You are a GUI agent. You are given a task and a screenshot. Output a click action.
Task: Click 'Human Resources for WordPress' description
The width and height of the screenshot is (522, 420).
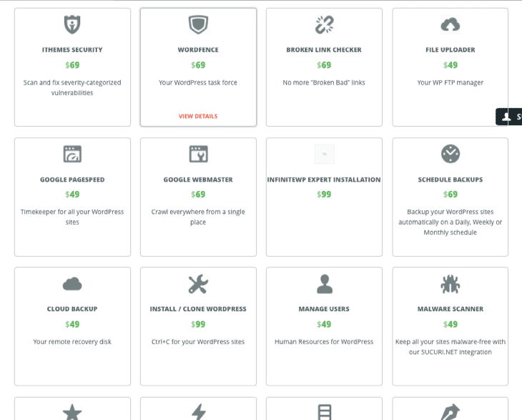coord(324,342)
